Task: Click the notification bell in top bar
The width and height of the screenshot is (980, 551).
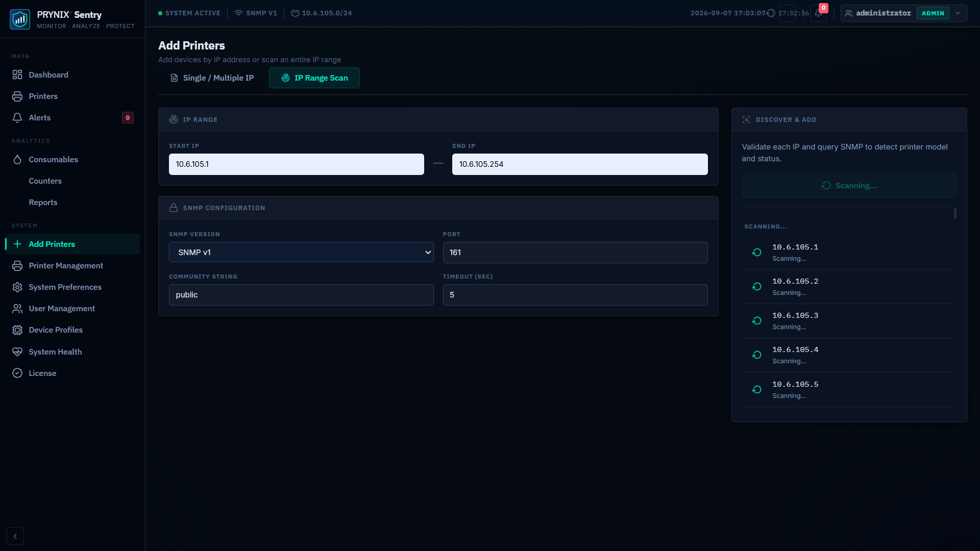Action: pos(818,13)
